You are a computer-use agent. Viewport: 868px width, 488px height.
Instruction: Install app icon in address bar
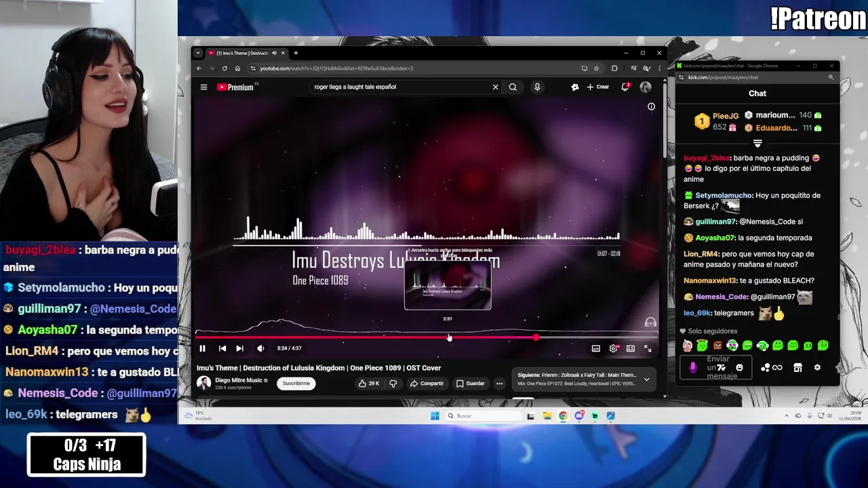[x=585, y=68]
